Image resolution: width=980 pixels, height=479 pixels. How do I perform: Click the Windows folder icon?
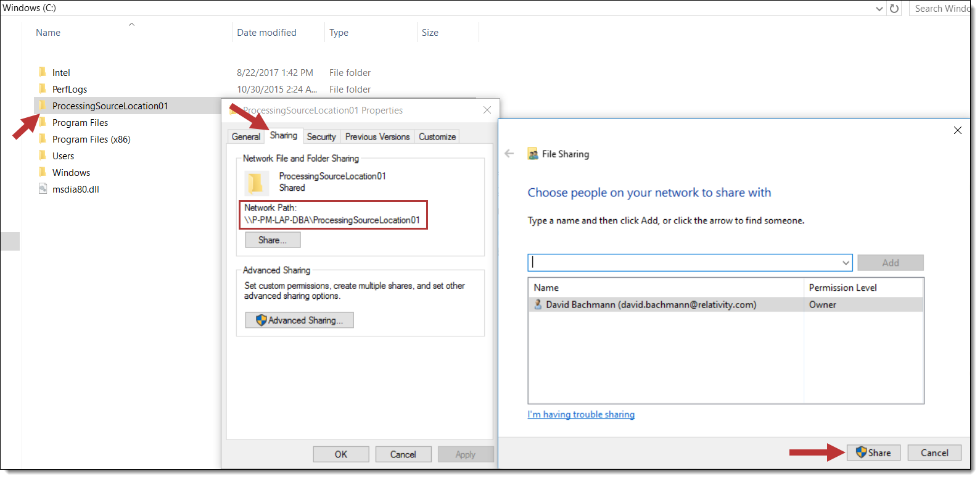coord(43,172)
